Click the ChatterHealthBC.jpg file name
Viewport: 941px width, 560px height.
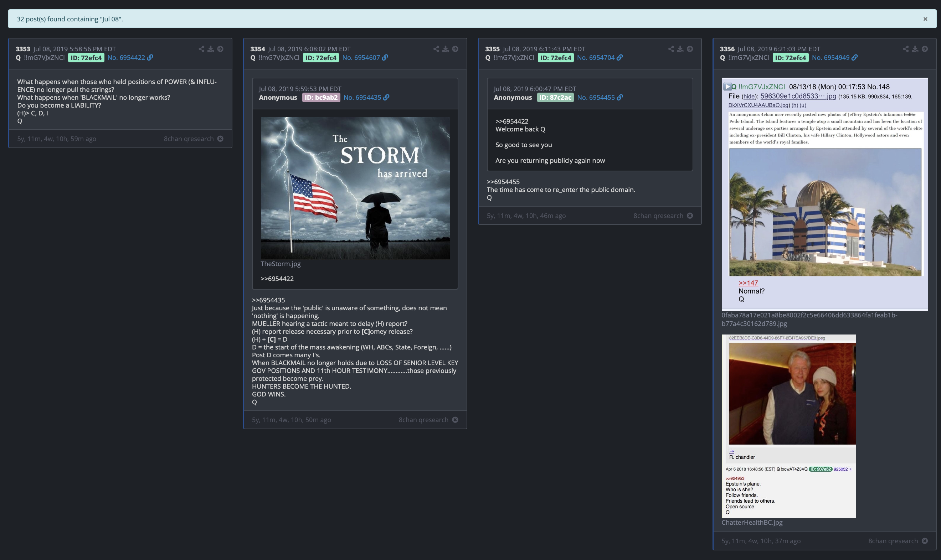pyautogui.click(x=752, y=523)
